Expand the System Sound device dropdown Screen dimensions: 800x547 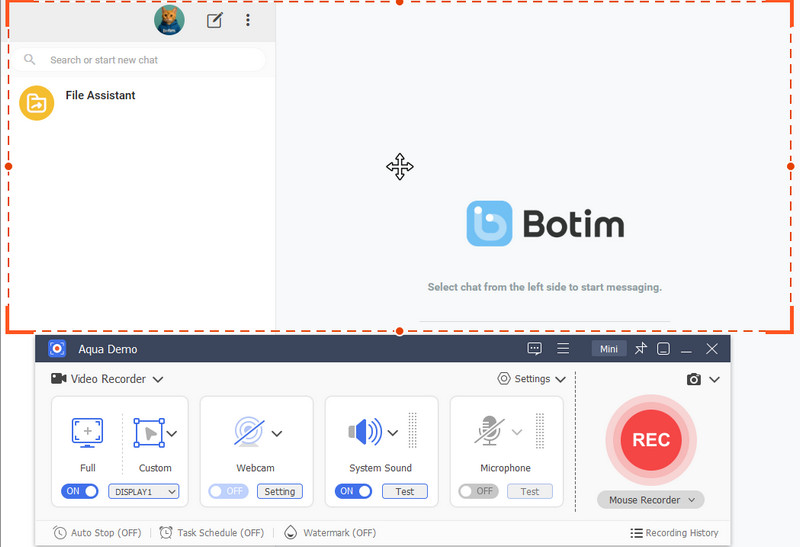click(392, 433)
